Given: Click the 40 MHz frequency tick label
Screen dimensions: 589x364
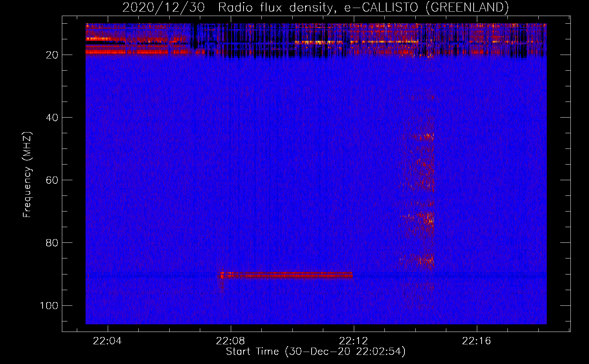Looking at the screenshot, I should tap(52, 118).
